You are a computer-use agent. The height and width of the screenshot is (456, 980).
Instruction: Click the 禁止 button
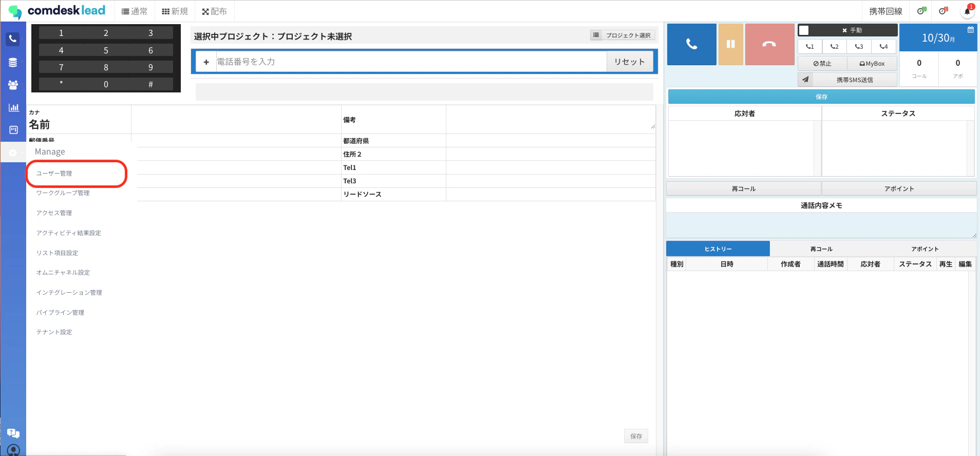tap(822, 64)
